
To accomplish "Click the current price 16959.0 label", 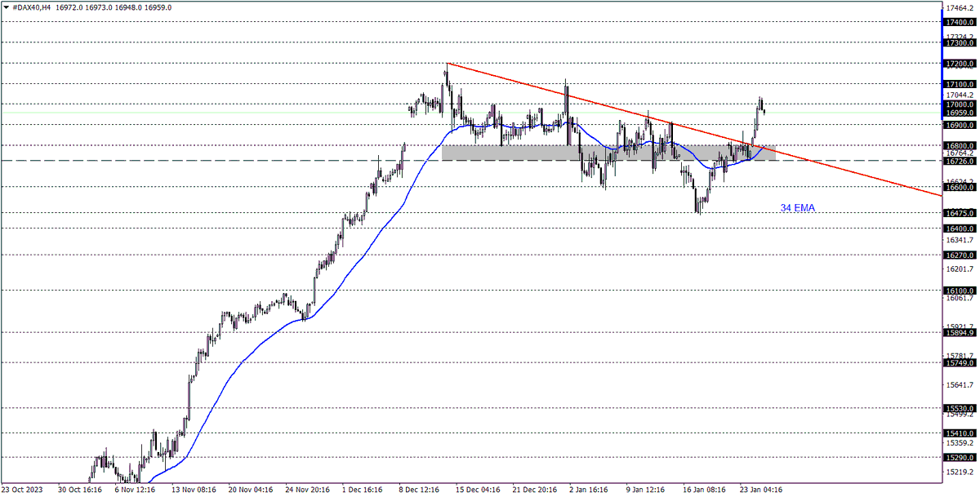I will tap(959, 113).
